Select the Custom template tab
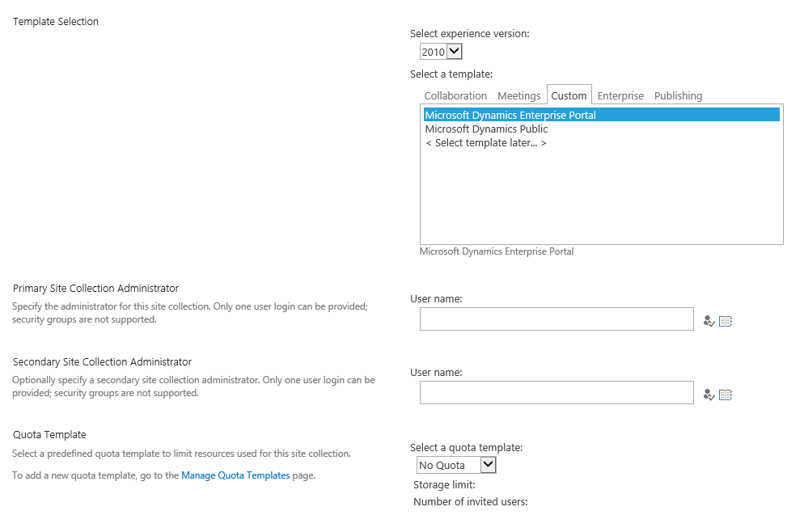The height and width of the screenshot is (532, 804). point(569,95)
